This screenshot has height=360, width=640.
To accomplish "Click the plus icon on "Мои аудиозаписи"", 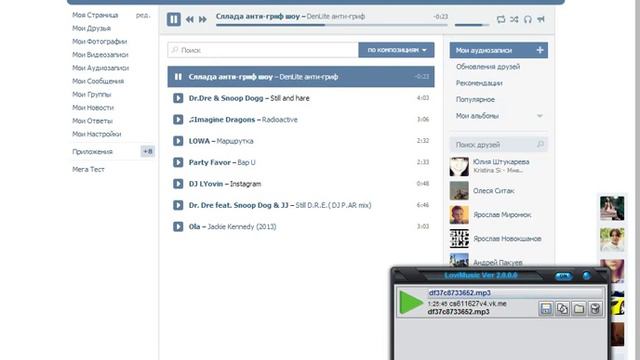I will [x=540, y=50].
